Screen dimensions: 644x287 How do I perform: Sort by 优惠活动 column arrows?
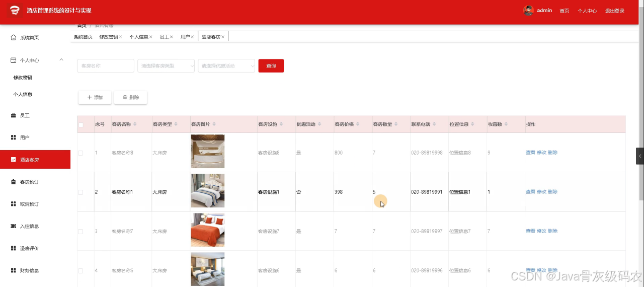pyautogui.click(x=319, y=124)
